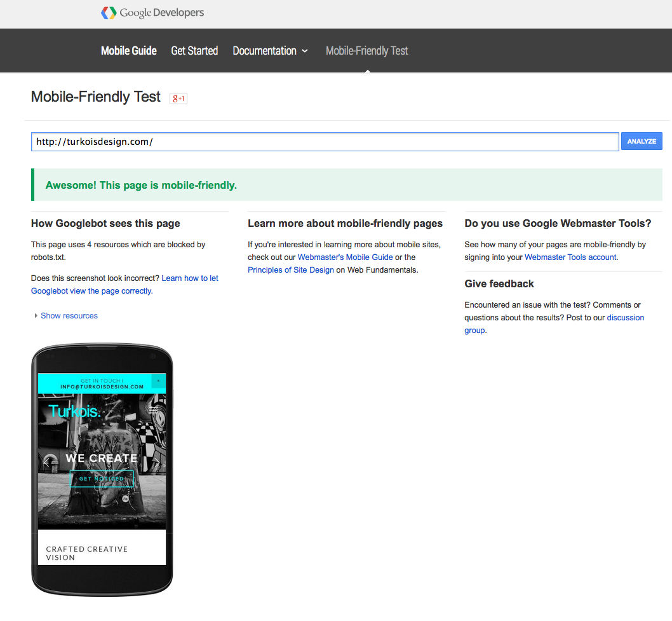This screenshot has width=672, height=621.
Task: Click 'INFO@TURKOISDESIGN.COM' text in preview
Action: pyautogui.click(x=102, y=386)
